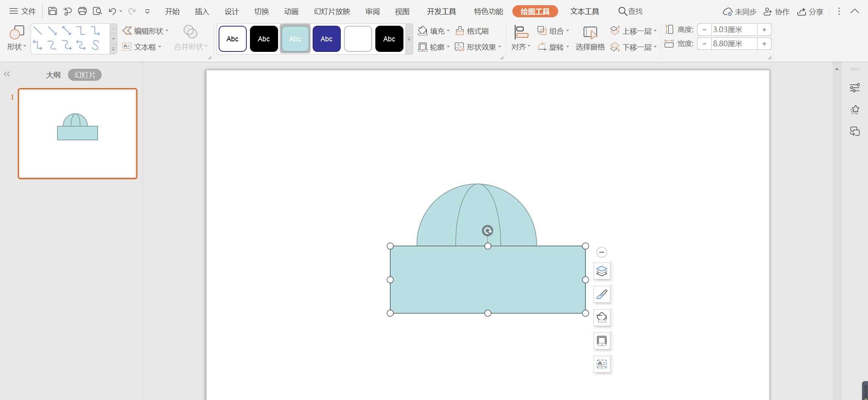Viewport: 868px width, 400px height.
Task: Open the 填充 fill options
Action: [433, 31]
